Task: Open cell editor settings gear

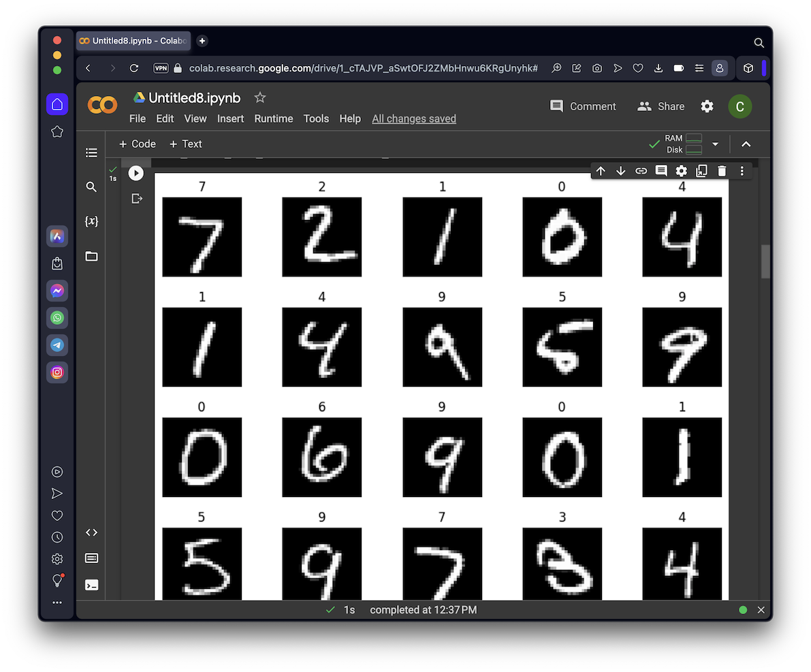Action: [x=682, y=171]
